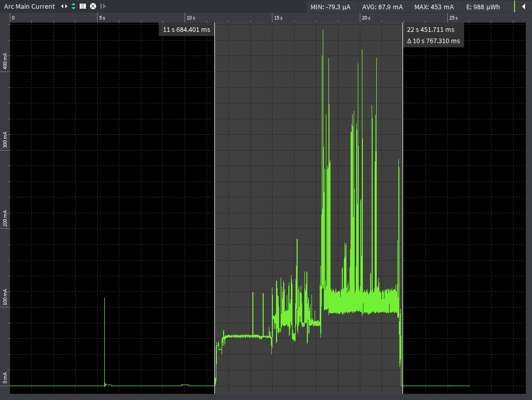Click the 15 s mark on time ruler
Viewport: 532px width, 400px height.
coord(278,17)
